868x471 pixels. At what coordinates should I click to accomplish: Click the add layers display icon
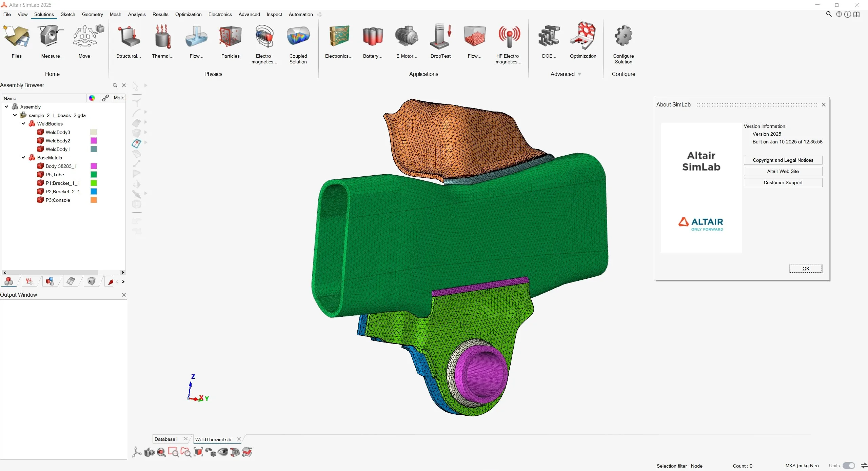(x=247, y=452)
